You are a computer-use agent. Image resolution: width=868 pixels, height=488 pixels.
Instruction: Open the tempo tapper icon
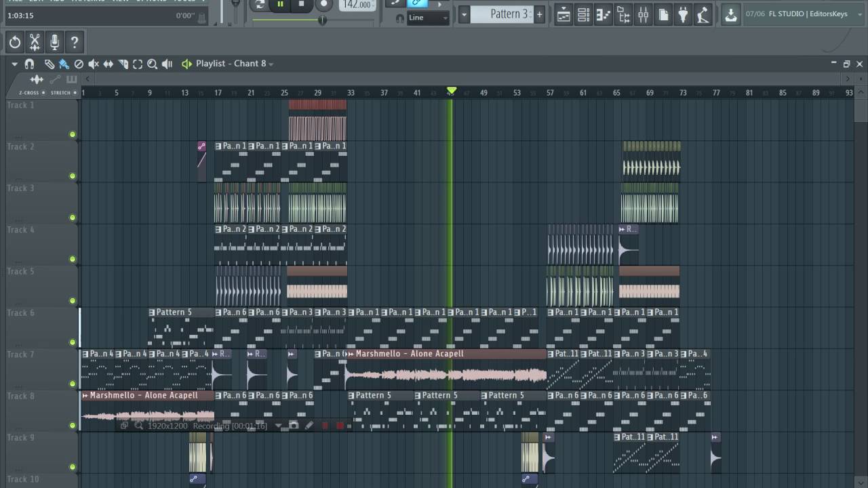click(x=703, y=15)
